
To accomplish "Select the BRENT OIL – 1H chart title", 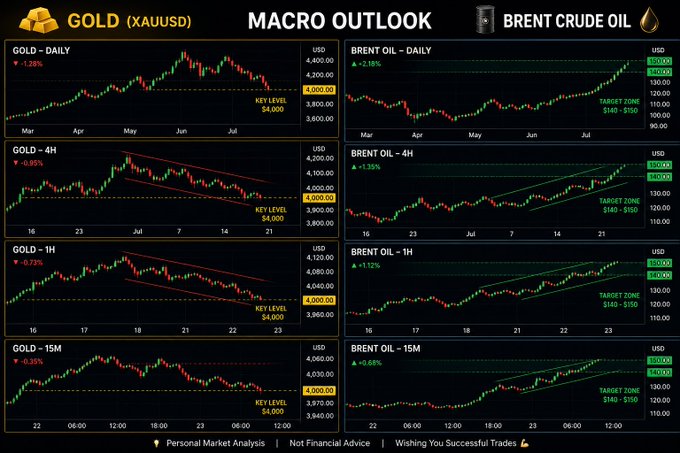I will (x=382, y=252).
